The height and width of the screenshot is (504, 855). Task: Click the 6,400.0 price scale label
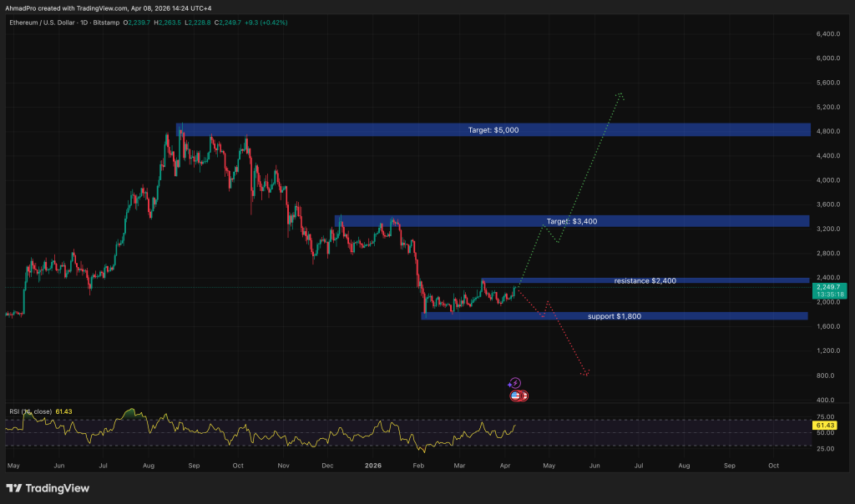827,34
